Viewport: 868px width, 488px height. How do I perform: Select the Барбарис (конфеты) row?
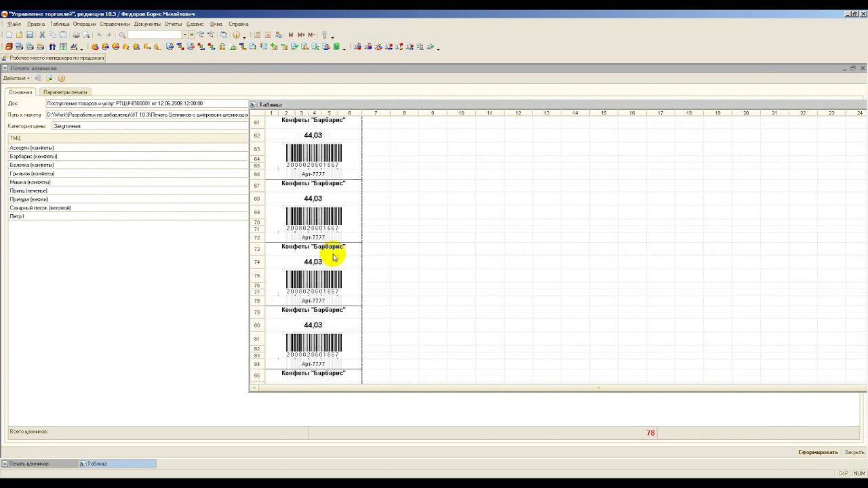click(128, 157)
